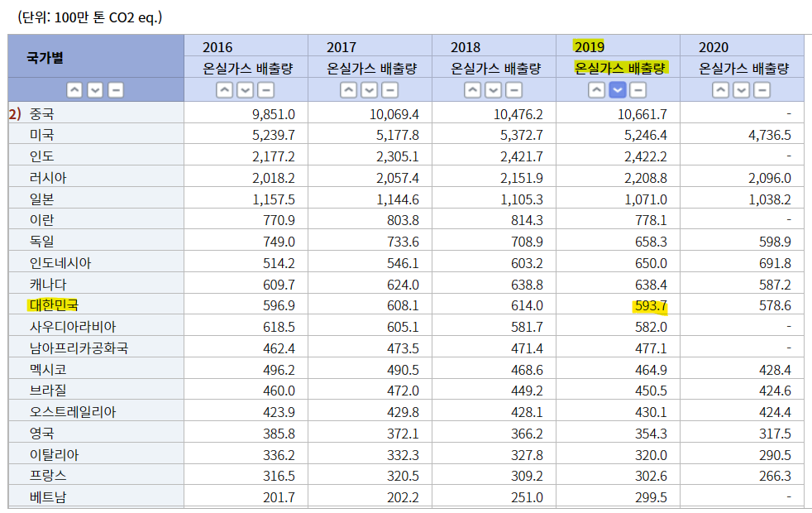Select the 독일 row label
The height and width of the screenshot is (513, 812).
tap(42, 242)
